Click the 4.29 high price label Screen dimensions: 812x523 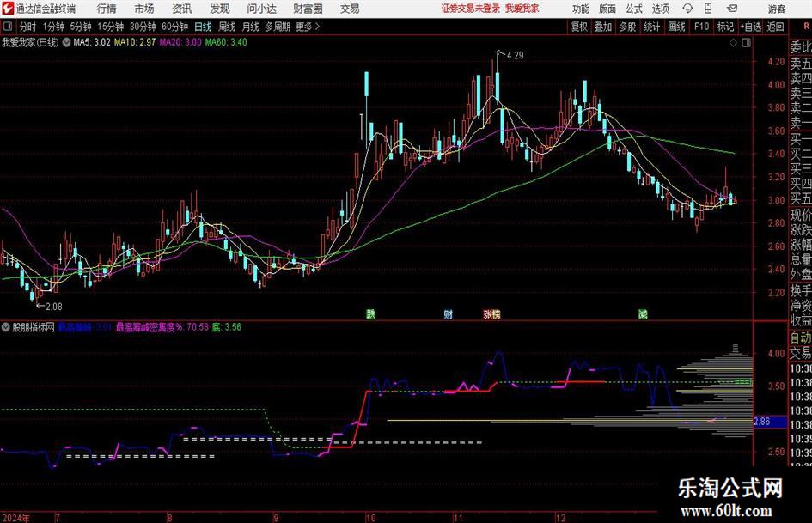[x=516, y=56]
